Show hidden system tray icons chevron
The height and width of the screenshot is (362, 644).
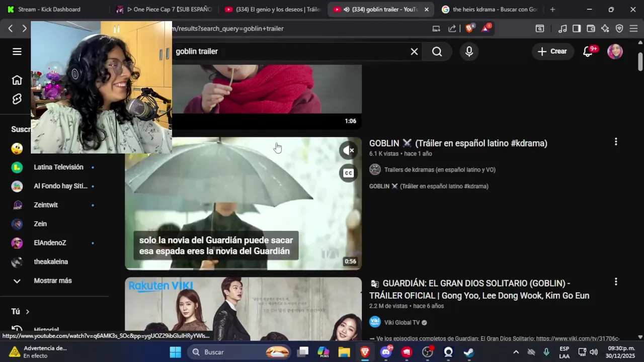coord(516,352)
